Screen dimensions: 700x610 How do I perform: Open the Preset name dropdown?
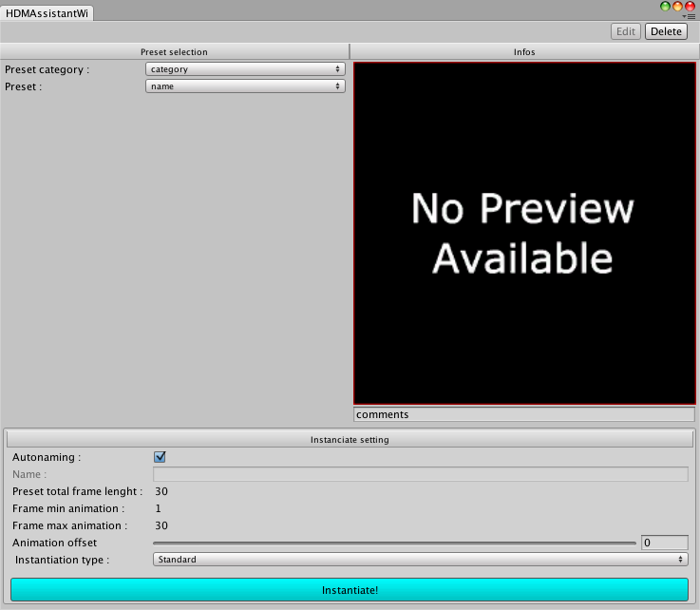(x=245, y=86)
